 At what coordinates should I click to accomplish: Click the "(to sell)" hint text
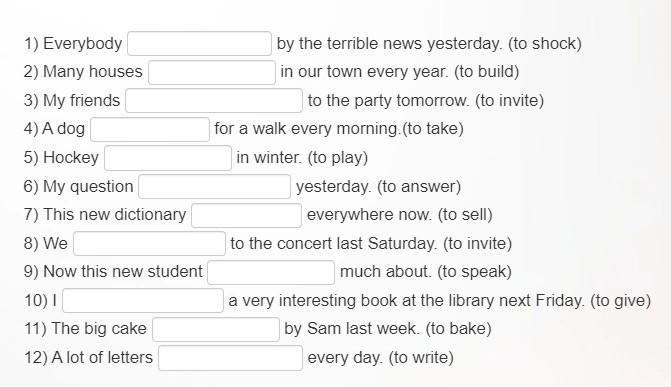point(465,215)
